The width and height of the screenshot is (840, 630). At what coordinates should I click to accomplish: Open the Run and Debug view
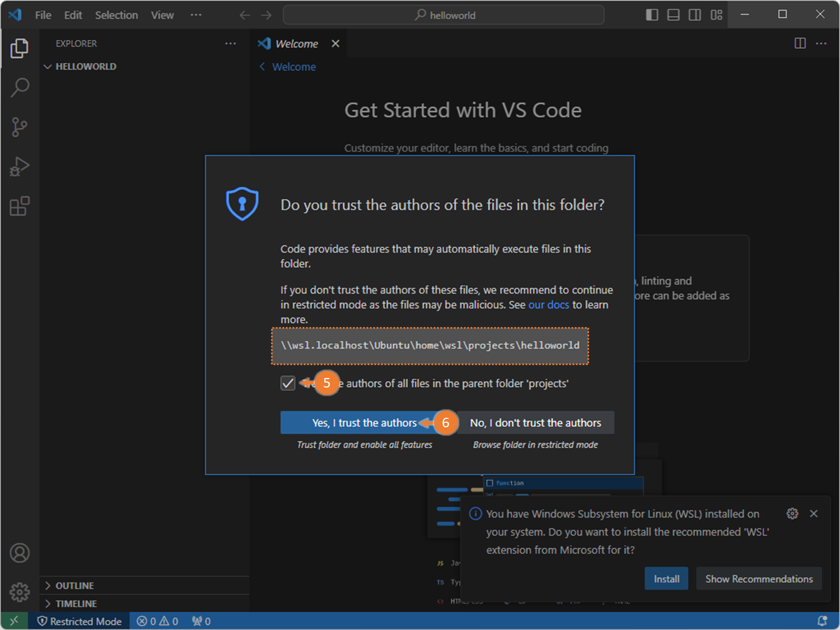pyautogui.click(x=20, y=167)
